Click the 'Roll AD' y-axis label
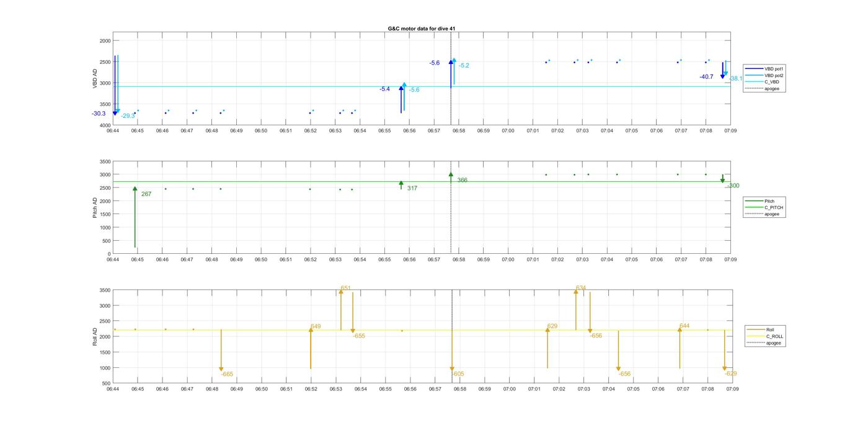Image resolution: width=868 pixels, height=430 pixels. click(x=95, y=336)
